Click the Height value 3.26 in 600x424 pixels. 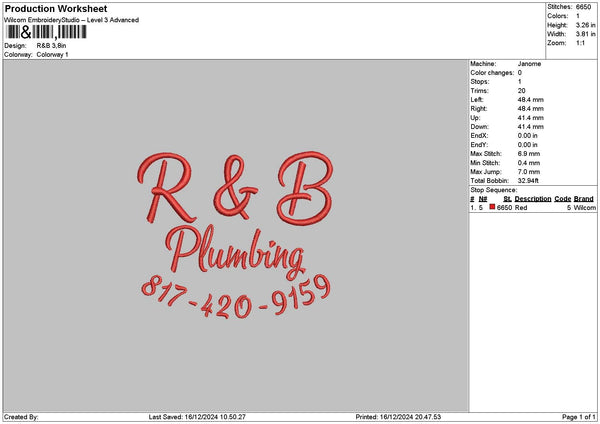(585, 25)
